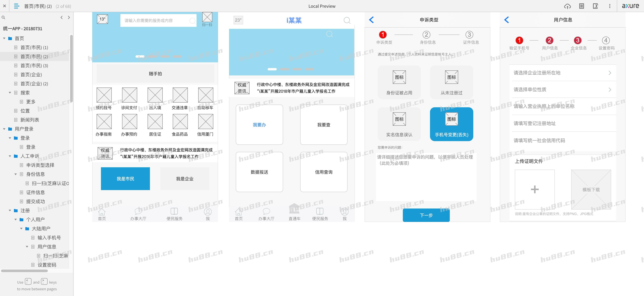Choose the 从未注册过 appeal type
The width and height of the screenshot is (644, 296).
(451, 82)
